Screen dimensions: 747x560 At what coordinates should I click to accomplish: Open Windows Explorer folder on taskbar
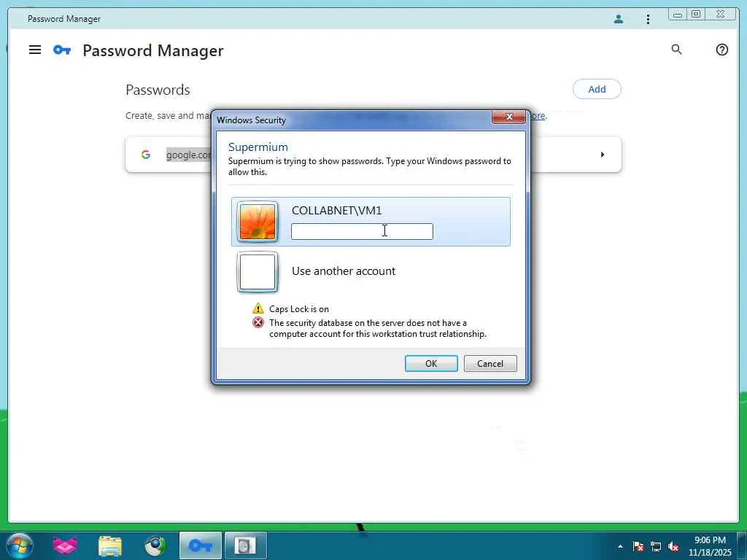(110, 546)
